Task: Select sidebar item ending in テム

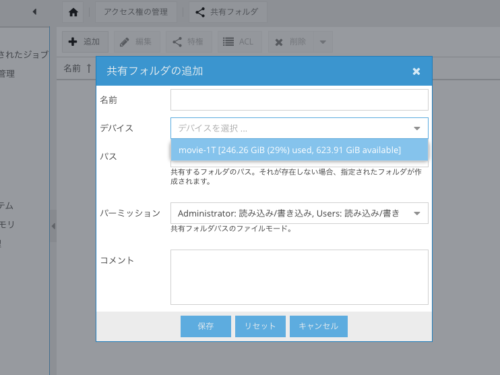Action: click(x=7, y=205)
